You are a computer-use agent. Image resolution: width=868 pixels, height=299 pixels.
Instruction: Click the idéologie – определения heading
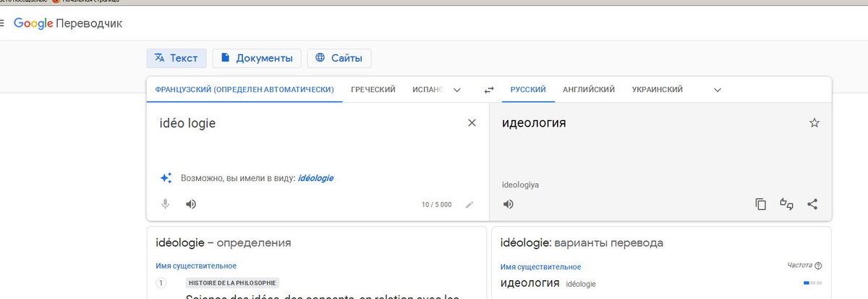tap(224, 243)
